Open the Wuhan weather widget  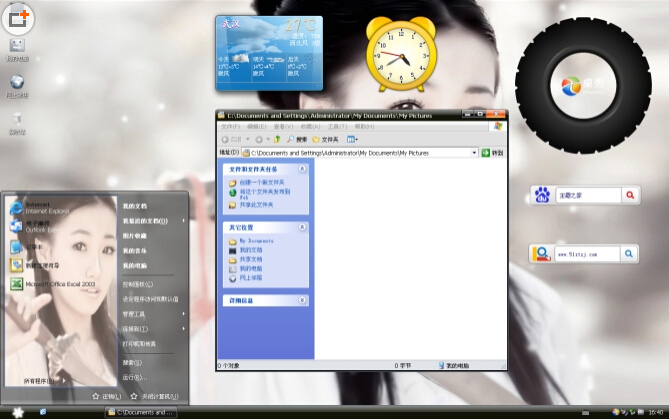pos(269,53)
